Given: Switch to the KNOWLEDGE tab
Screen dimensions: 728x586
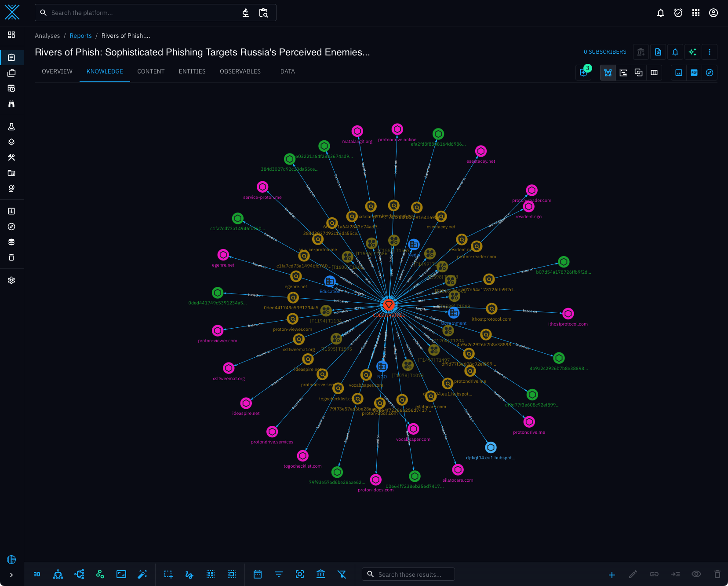Looking at the screenshot, I should click(105, 71).
